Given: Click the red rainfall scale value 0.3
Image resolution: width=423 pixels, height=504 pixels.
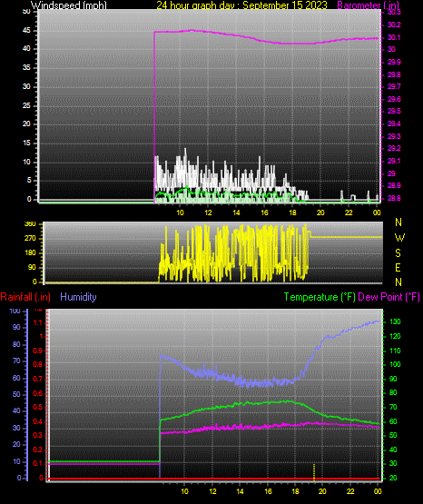Looking at the screenshot, I should (x=38, y=435).
